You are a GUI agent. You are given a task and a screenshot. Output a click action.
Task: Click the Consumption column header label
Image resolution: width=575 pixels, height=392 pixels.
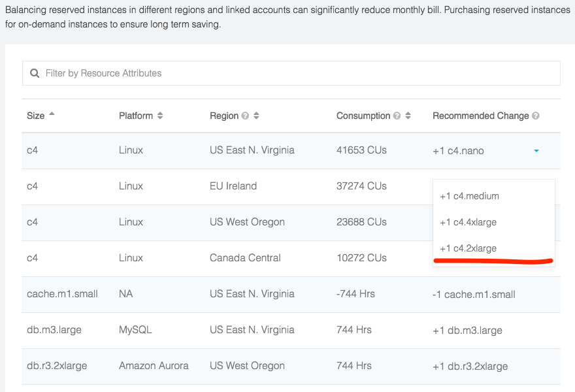point(363,116)
